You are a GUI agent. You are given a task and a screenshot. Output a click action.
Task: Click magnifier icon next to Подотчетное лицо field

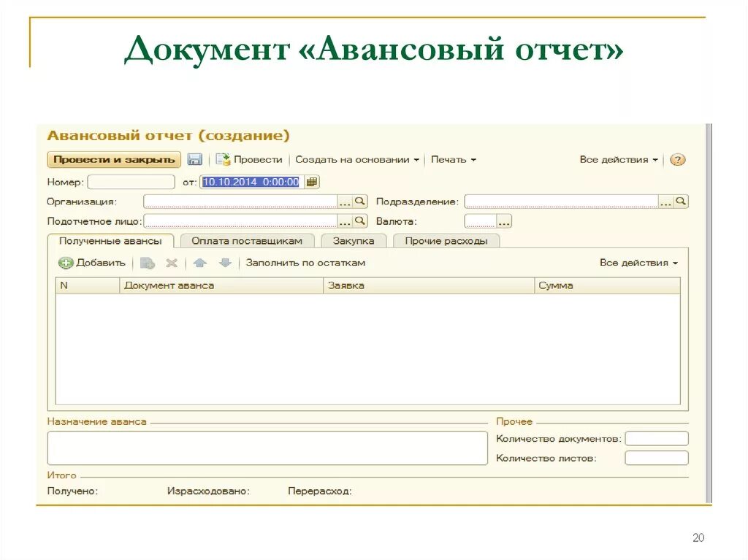click(x=360, y=220)
